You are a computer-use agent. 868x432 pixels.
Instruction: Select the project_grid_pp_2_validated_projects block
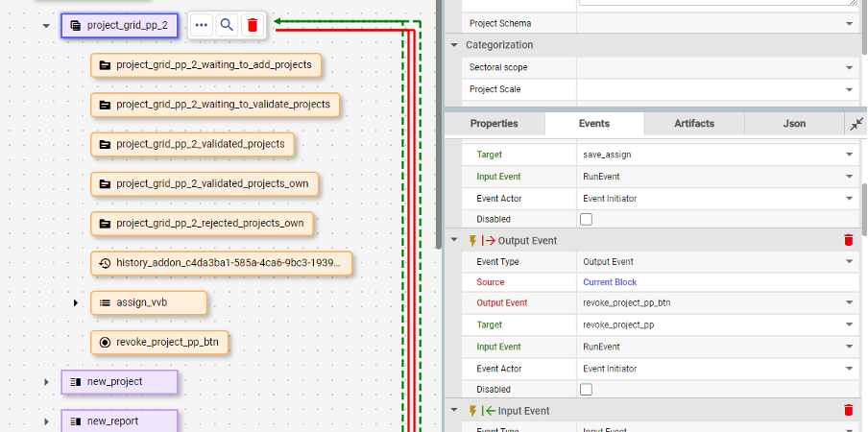tap(192, 144)
